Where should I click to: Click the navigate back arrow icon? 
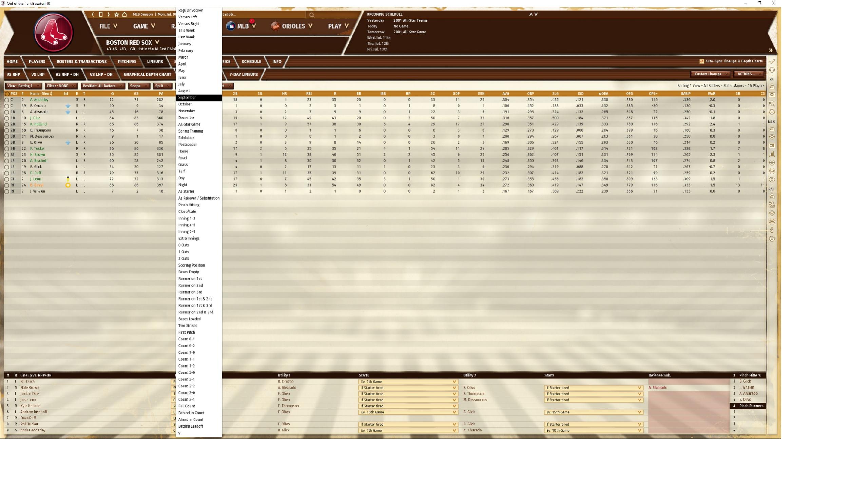click(x=93, y=14)
